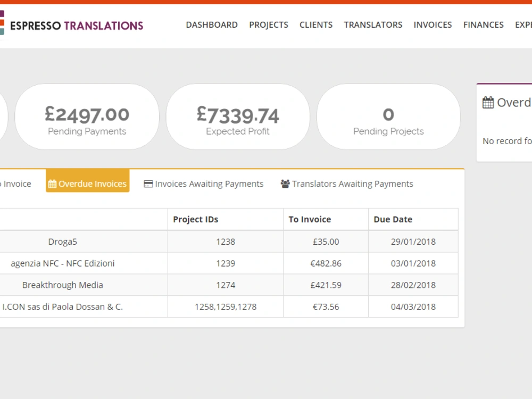Click the £35.00 amount
The height and width of the screenshot is (399, 532).
(x=326, y=242)
